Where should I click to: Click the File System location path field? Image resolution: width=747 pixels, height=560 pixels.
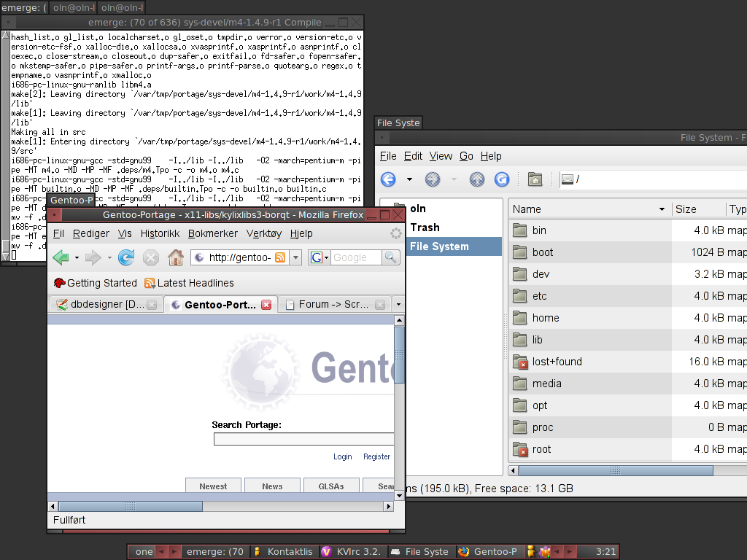click(654, 179)
